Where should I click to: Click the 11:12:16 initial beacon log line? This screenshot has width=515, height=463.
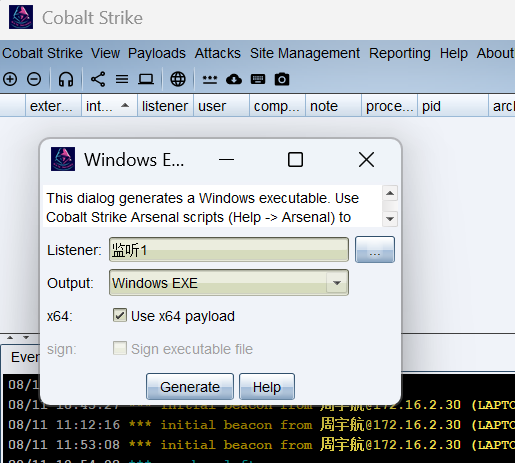[261, 425]
